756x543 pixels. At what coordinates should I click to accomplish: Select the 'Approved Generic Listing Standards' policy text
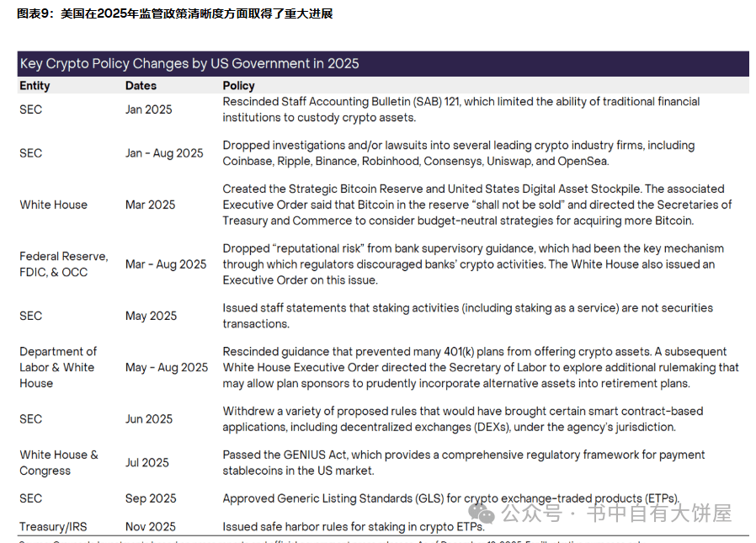point(450,498)
